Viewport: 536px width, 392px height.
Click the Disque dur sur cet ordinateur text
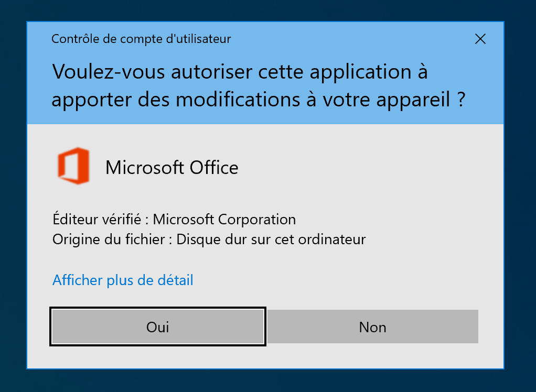click(271, 239)
